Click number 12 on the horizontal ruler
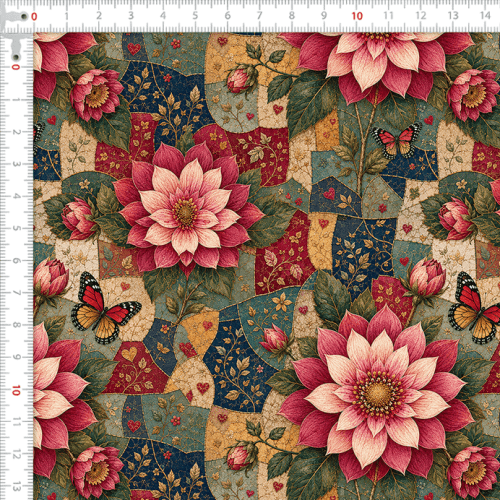Screen dimensions: 500x500 pyautogui.click(x=421, y=16)
